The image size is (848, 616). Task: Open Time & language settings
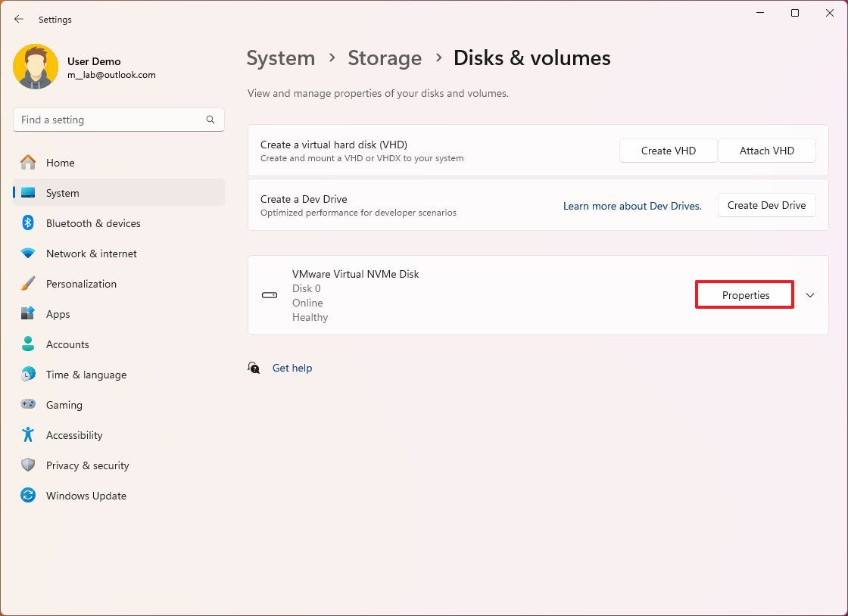tap(86, 375)
